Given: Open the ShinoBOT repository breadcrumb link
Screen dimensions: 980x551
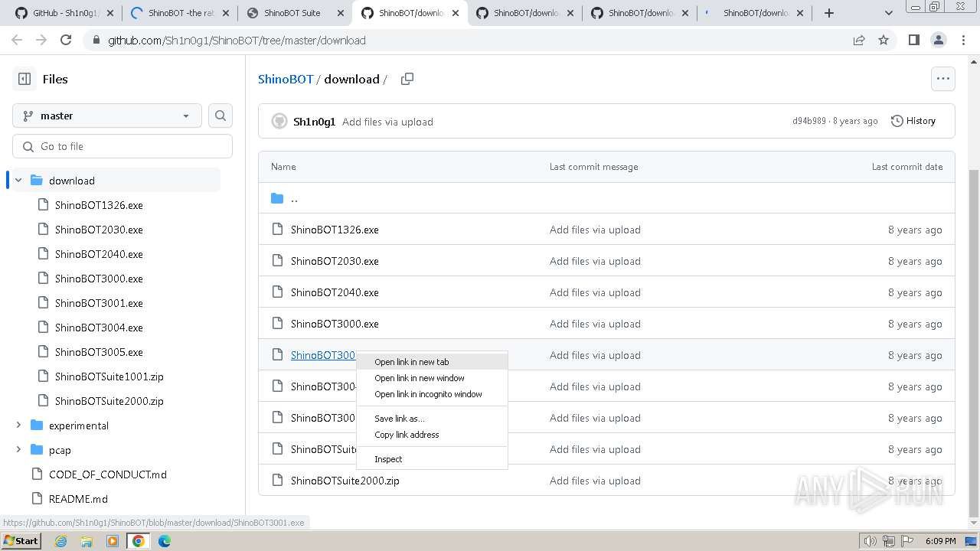Looking at the screenshot, I should 286,79.
